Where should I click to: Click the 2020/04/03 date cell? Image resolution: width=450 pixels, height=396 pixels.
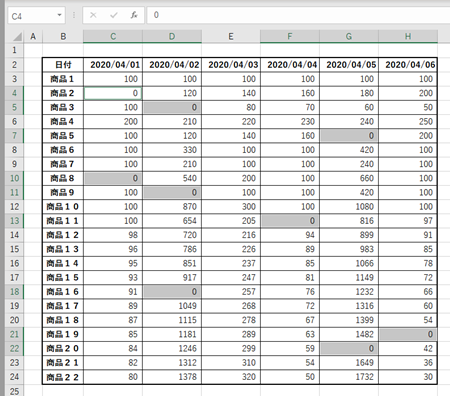click(231, 65)
